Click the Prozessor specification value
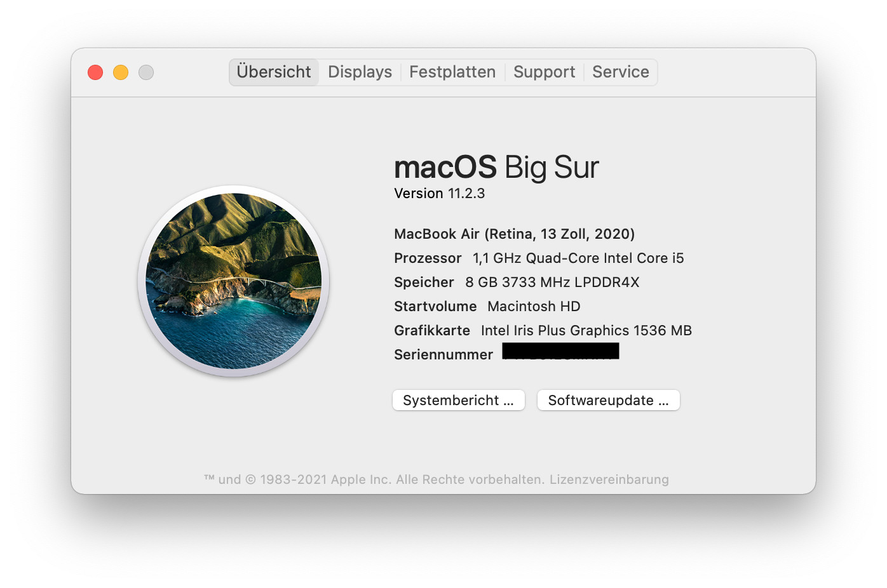 [578, 258]
